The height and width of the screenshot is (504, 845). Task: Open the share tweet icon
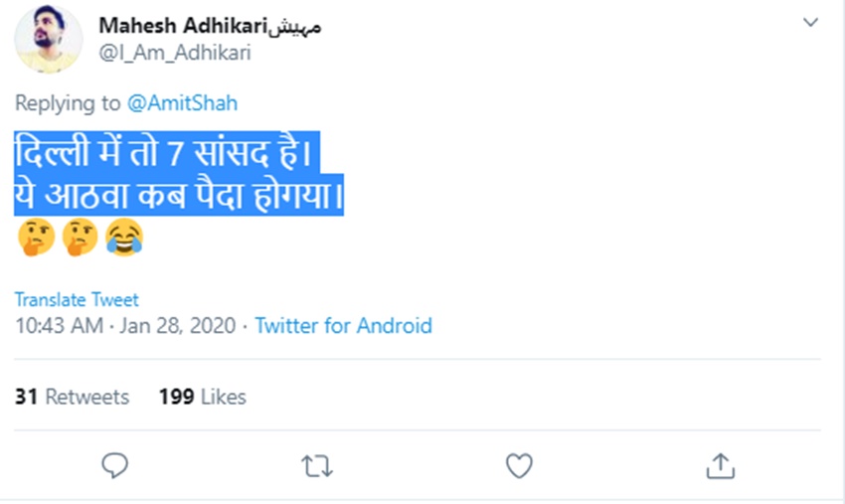pyautogui.click(x=720, y=464)
